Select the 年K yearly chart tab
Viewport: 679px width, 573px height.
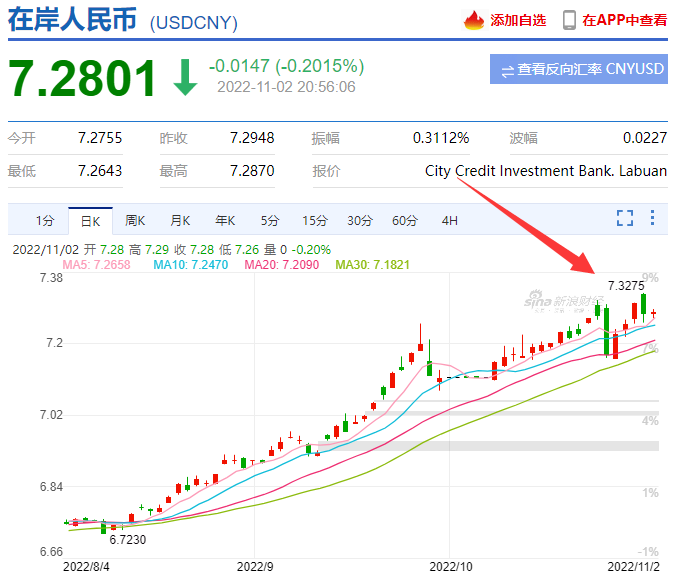pos(225,220)
